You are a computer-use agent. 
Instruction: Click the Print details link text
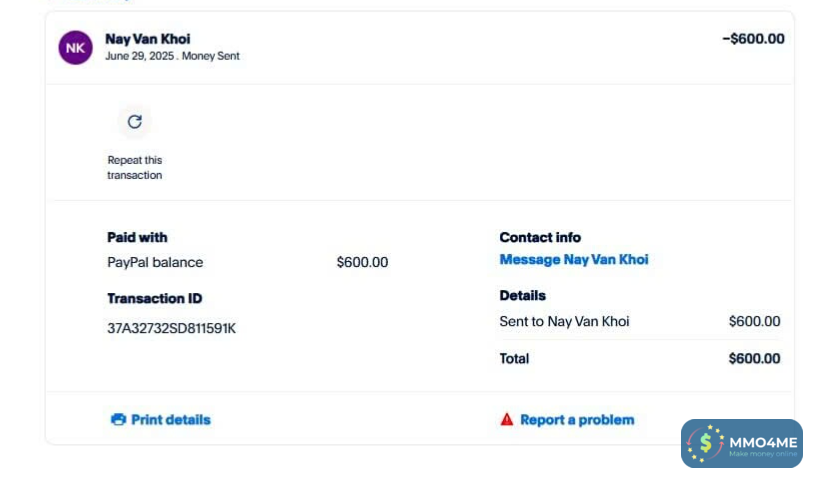[x=170, y=420]
